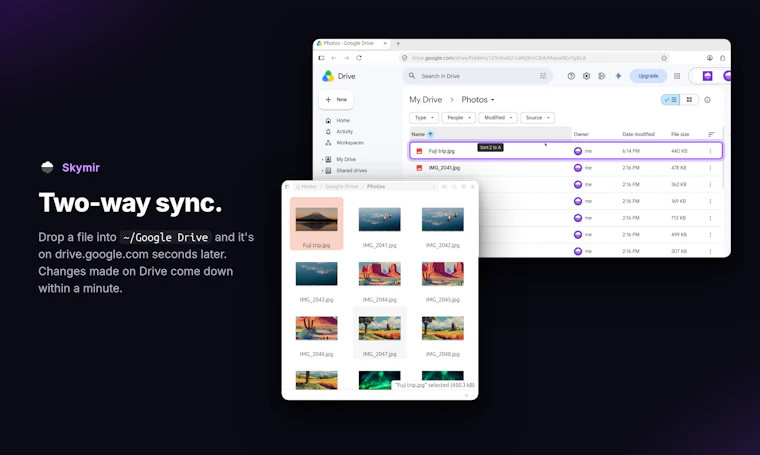Image resolution: width=760 pixels, height=455 pixels.
Task: Select IMG_2047.jpg thumbnail in file manager
Action: [x=380, y=328]
